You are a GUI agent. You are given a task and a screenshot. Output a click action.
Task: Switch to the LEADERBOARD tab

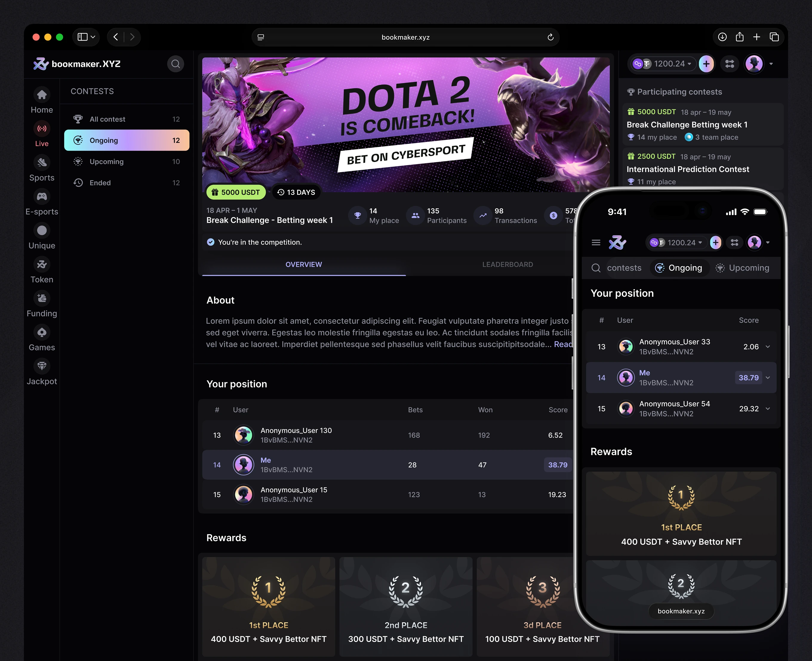pyautogui.click(x=507, y=265)
